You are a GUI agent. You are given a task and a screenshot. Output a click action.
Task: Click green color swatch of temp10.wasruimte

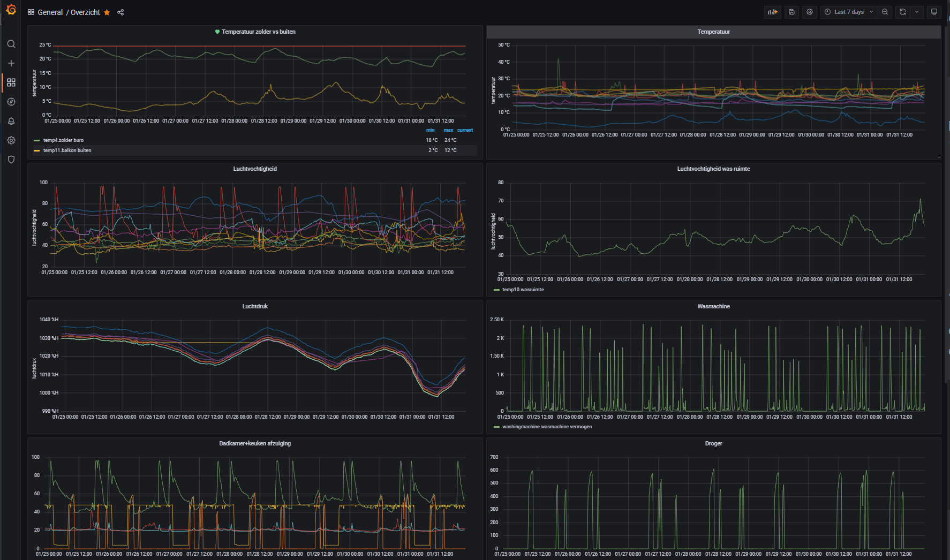pos(496,290)
